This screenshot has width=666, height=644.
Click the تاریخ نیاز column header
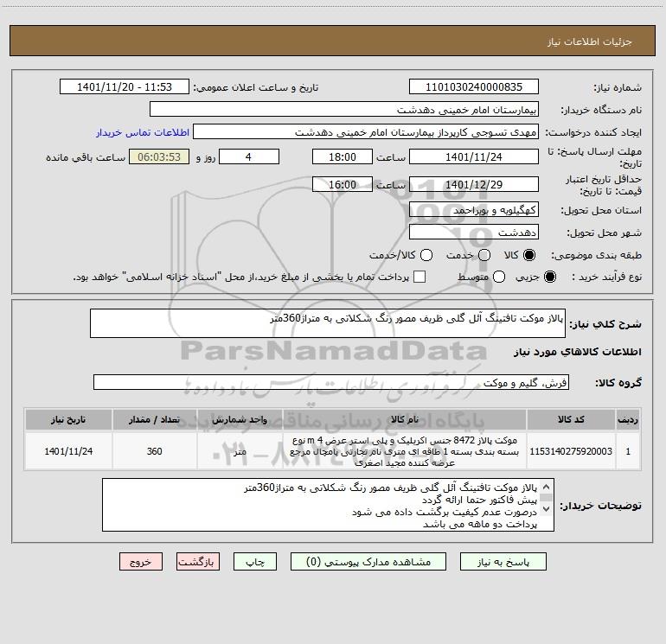pyautogui.click(x=68, y=419)
